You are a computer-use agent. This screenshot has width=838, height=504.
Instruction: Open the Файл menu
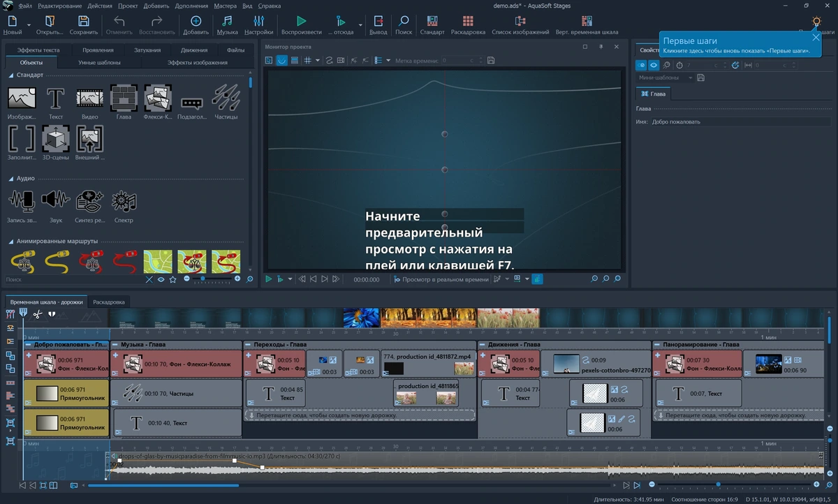(25, 5)
